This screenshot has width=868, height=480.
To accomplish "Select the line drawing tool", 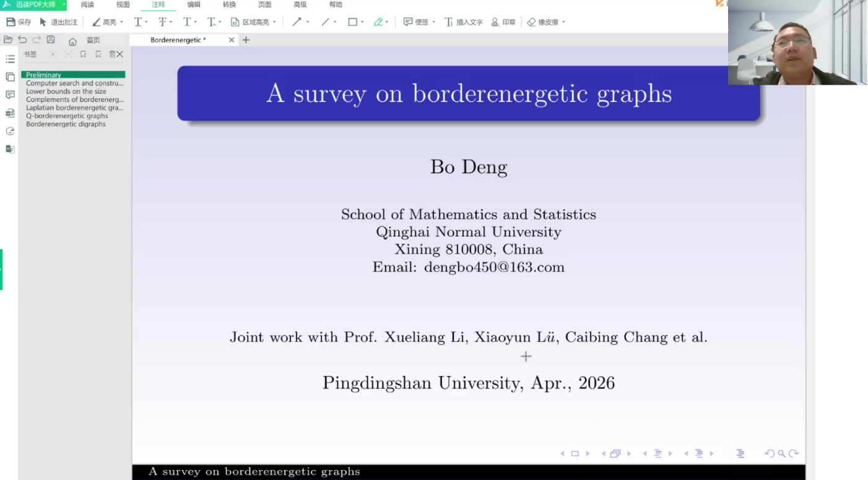I will [x=325, y=22].
